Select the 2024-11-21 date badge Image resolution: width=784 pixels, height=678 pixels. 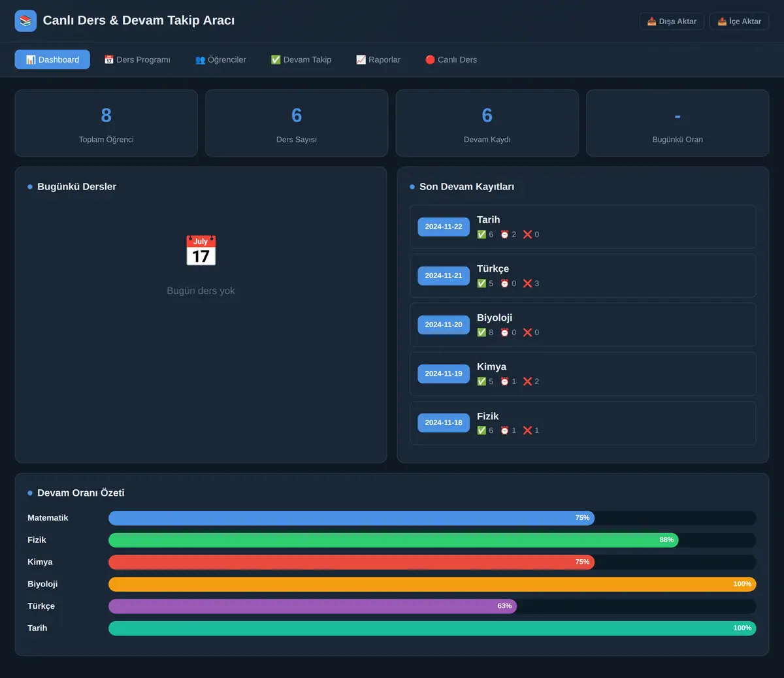(x=444, y=276)
